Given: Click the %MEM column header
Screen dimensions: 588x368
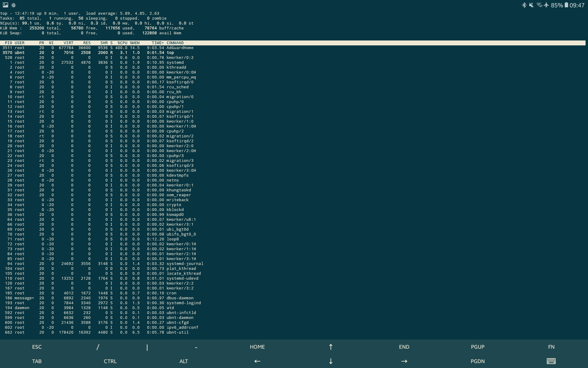Looking at the screenshot, I should [135, 43].
